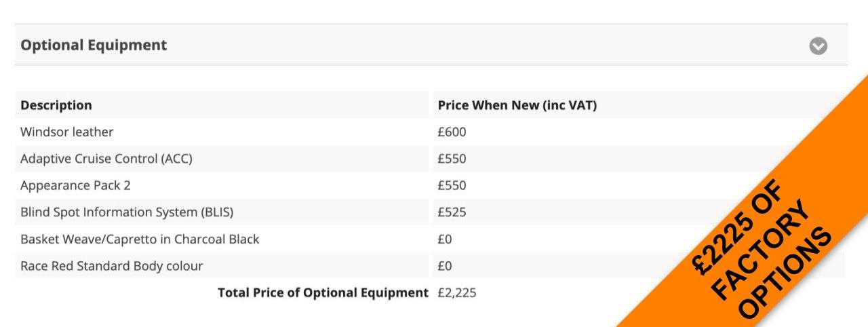Click the £2,225 total value
The image size is (868, 327).
tap(457, 293)
